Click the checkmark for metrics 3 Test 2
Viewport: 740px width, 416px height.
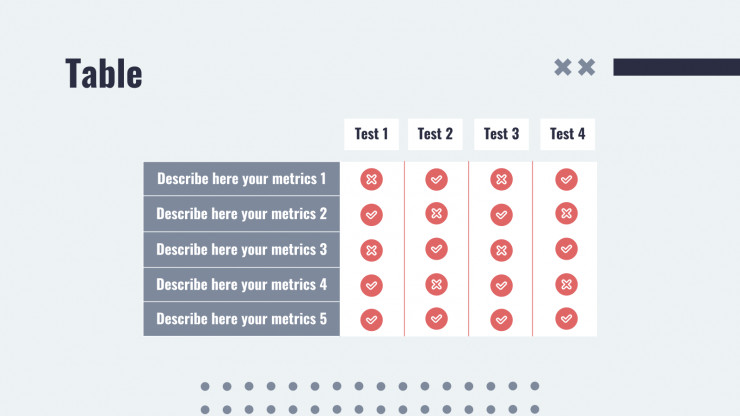(x=436, y=249)
